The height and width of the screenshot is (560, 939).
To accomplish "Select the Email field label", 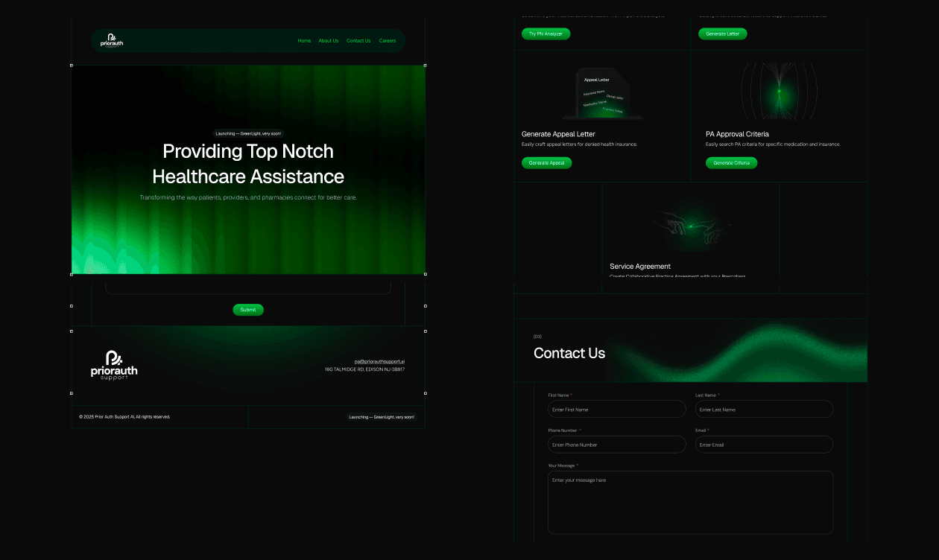I will tap(701, 430).
